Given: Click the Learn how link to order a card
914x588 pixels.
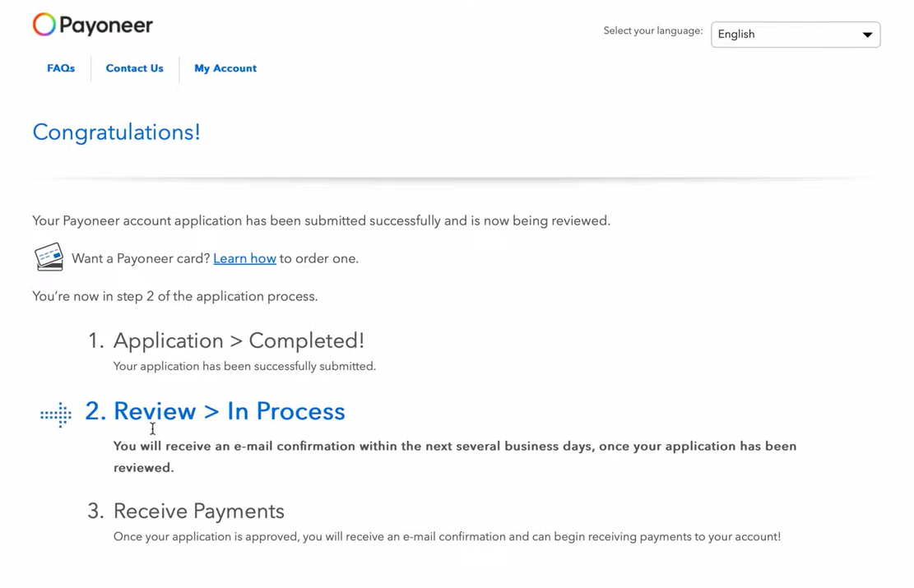Looking at the screenshot, I should pos(244,257).
